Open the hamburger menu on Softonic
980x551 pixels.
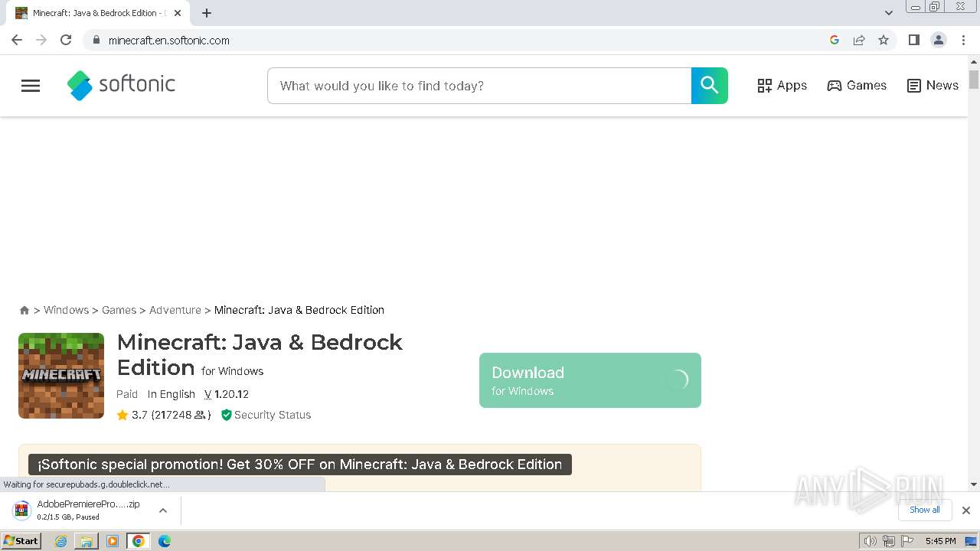[x=31, y=86]
